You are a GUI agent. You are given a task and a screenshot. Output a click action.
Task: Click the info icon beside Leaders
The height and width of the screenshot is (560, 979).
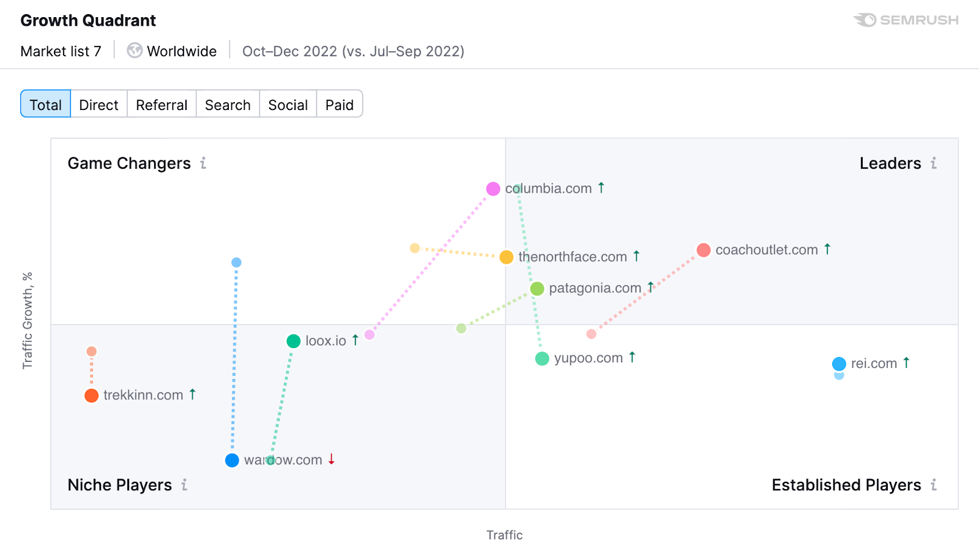click(934, 163)
